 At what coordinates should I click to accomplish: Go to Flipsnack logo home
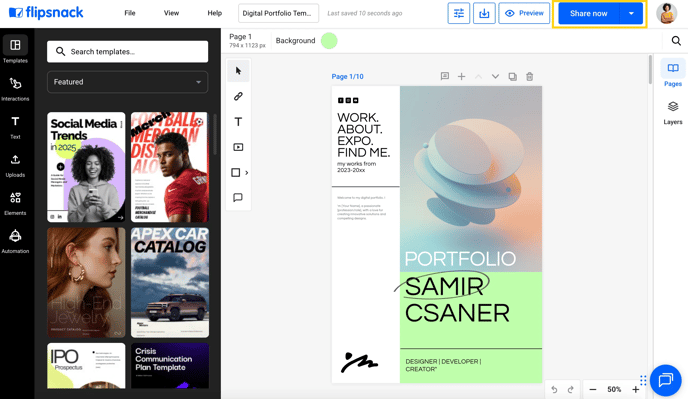pos(46,13)
